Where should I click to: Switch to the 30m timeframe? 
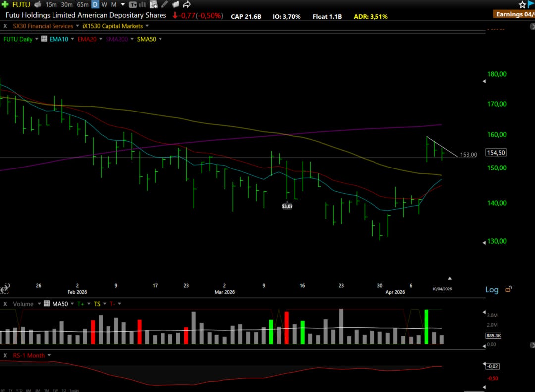tap(67, 5)
